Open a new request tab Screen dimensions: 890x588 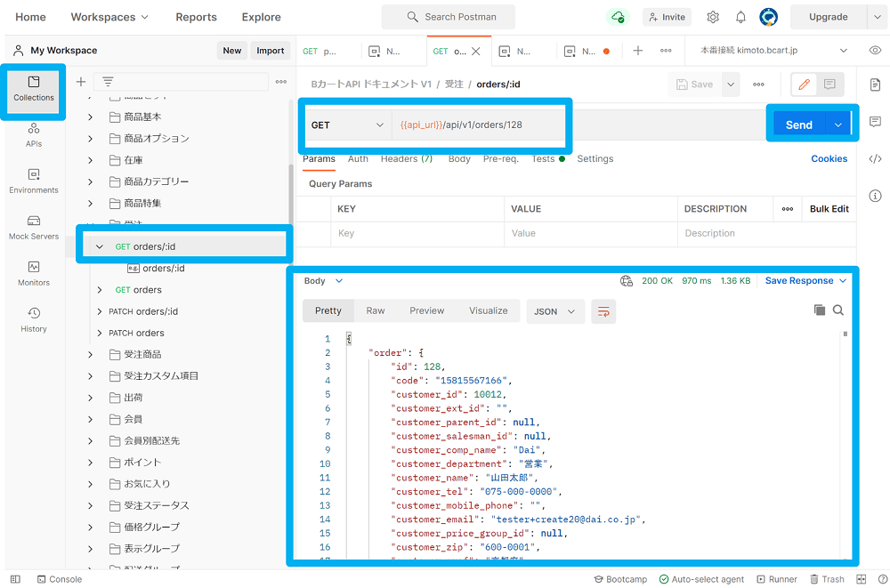[x=638, y=51]
